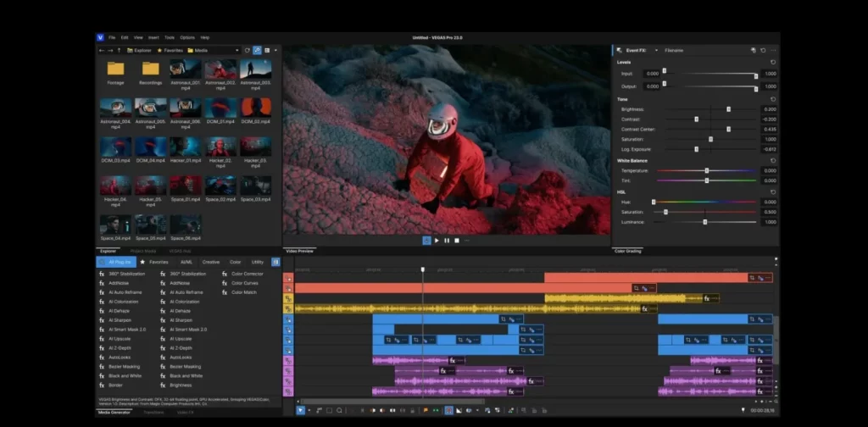Filter plug-ins by Utility

click(x=258, y=262)
